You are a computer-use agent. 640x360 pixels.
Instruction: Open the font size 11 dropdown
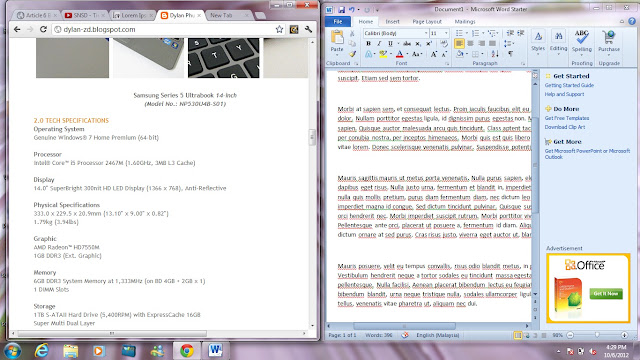coord(446,33)
